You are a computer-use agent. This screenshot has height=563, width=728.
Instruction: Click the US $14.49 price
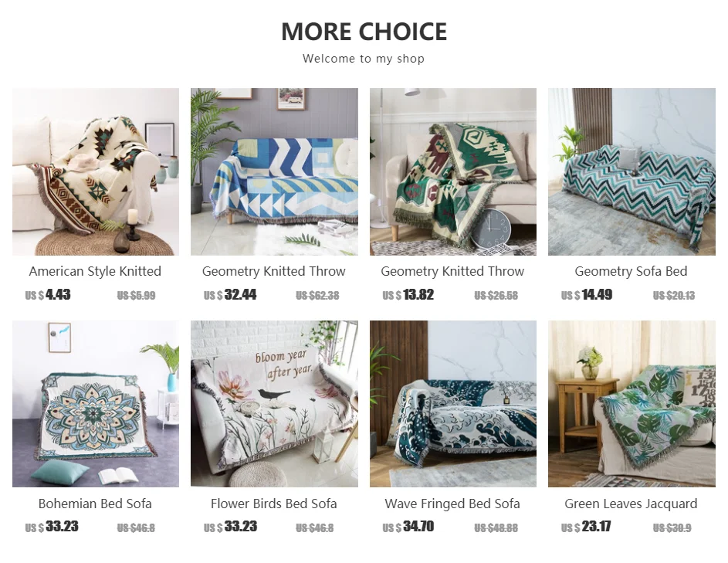pos(587,294)
